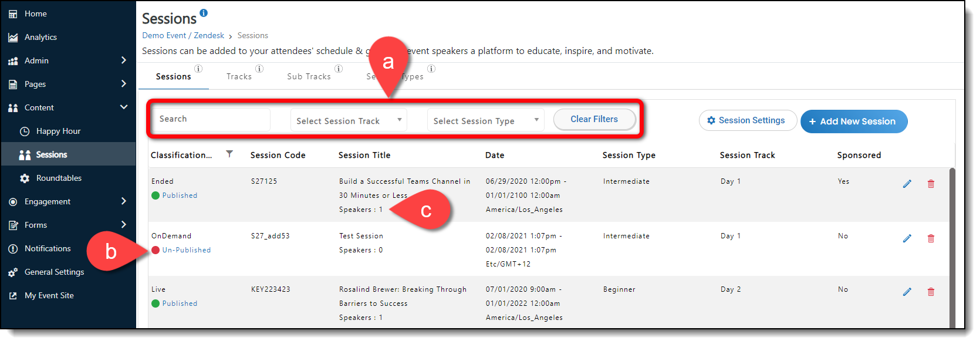
Task: Expand the Admin sidebar menu
Action: pyautogui.click(x=124, y=60)
